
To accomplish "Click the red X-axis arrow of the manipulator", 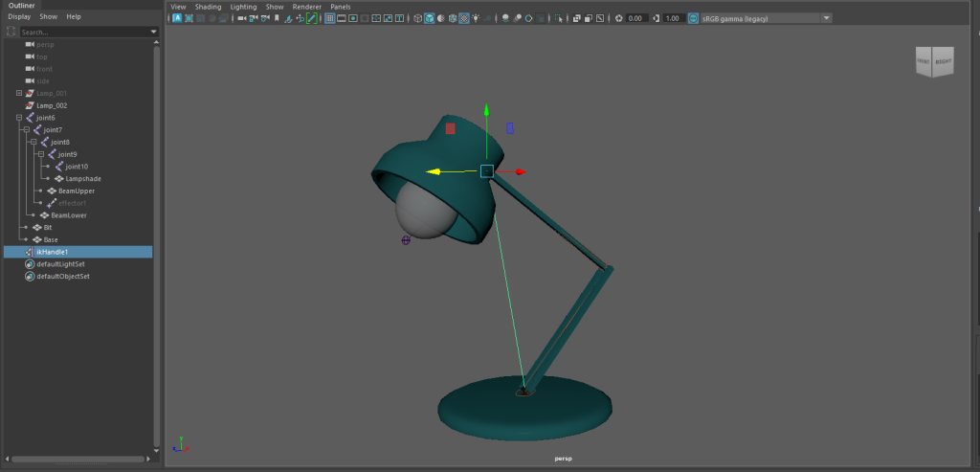I will [521, 172].
